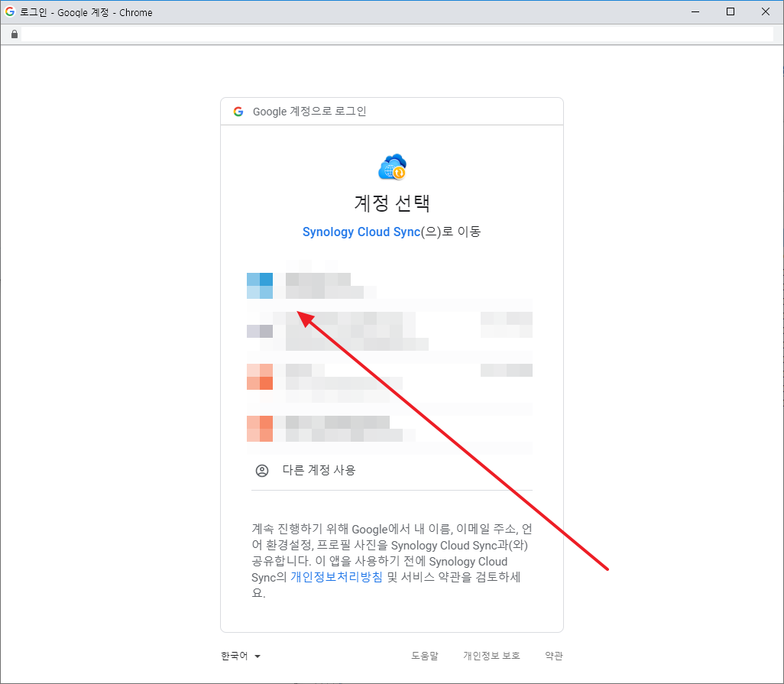
Task: Click the Chrome window address bar
Action: tap(397, 34)
